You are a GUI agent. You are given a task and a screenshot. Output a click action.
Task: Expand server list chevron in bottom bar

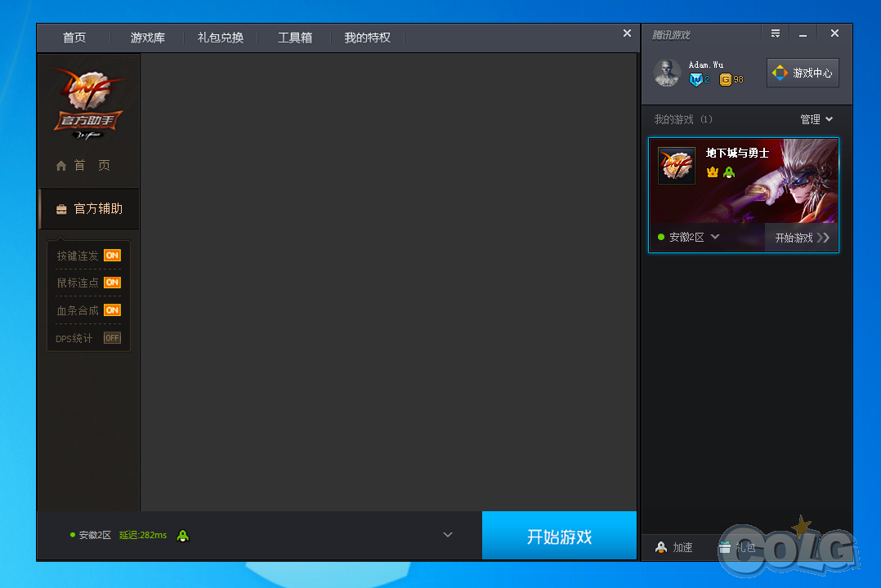[x=448, y=535]
